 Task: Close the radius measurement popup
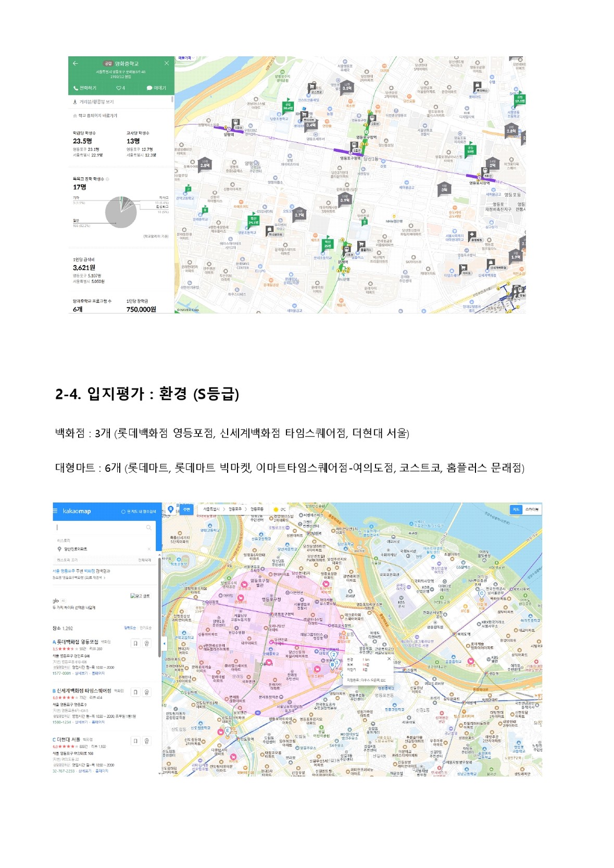tap(389, 659)
